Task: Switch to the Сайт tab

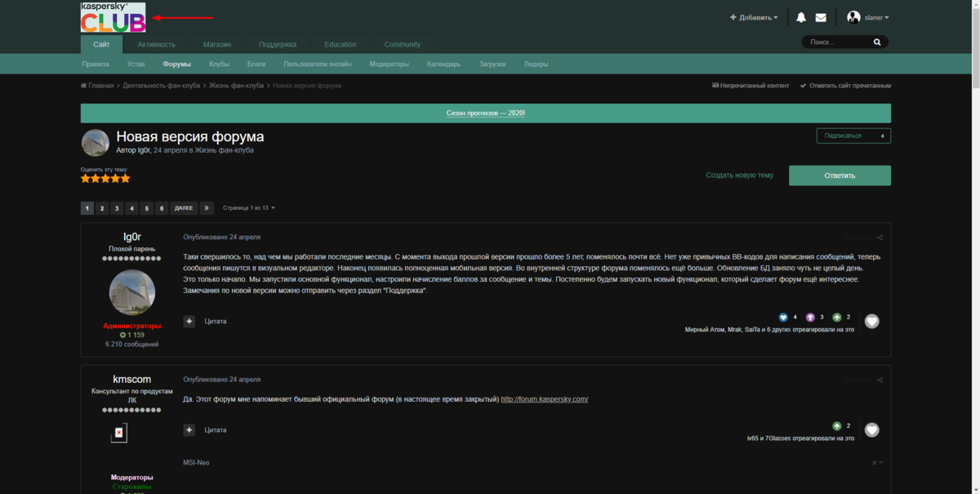Action: click(x=101, y=44)
